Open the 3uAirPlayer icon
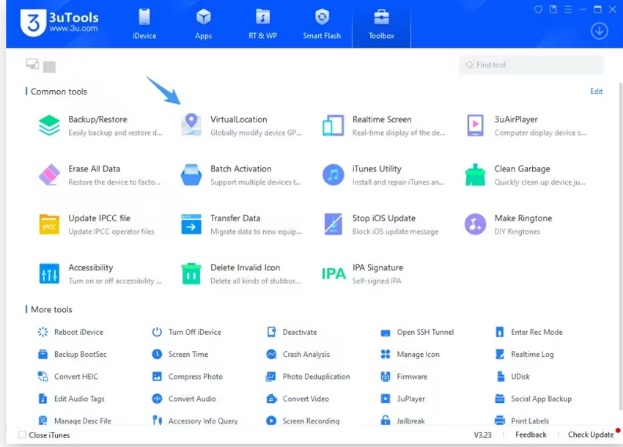The image size is (623, 447). [x=475, y=125]
